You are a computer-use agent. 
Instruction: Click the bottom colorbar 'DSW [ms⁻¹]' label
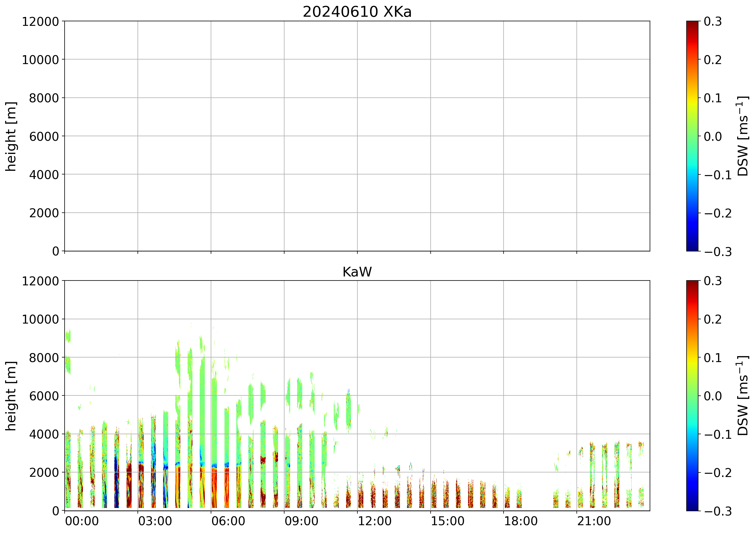click(743, 396)
